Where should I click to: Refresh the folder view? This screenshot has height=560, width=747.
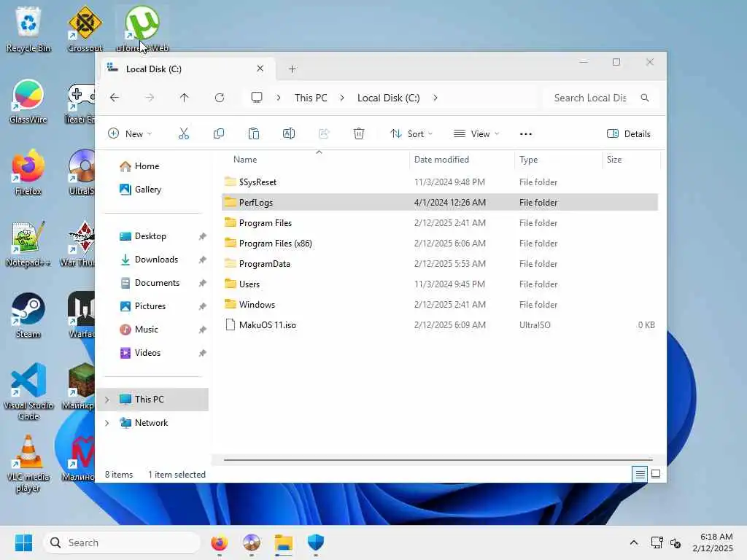220,98
